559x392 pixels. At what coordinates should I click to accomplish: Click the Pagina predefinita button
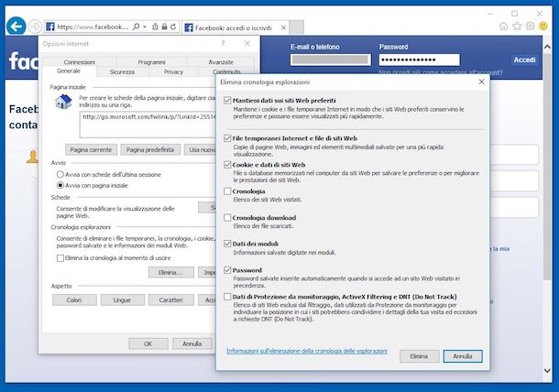[x=150, y=149]
